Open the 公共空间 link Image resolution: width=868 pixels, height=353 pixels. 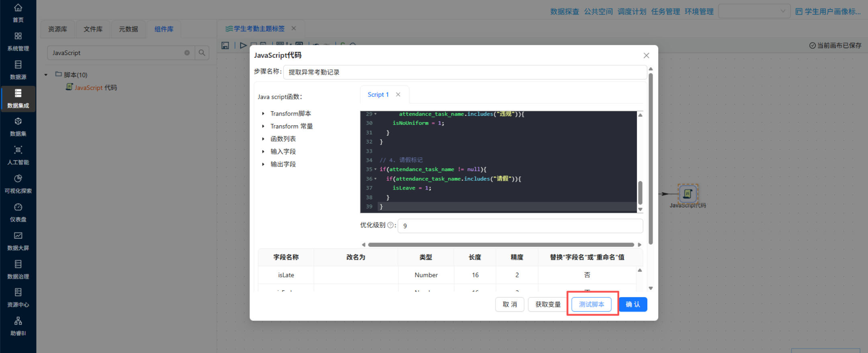tap(598, 12)
